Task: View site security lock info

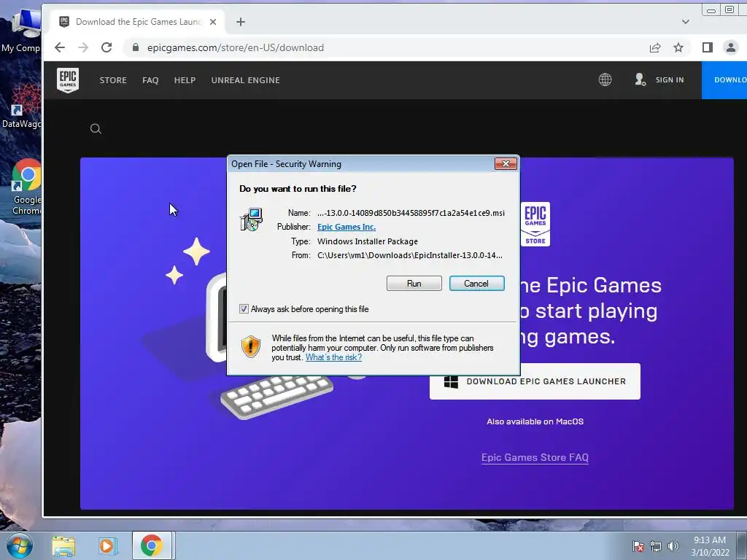Action: click(136, 47)
